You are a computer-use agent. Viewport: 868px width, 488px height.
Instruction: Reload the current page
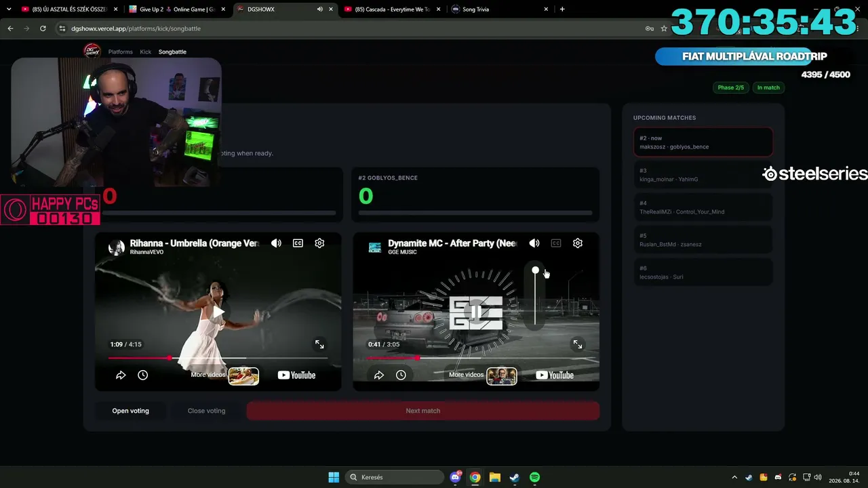coord(43,28)
